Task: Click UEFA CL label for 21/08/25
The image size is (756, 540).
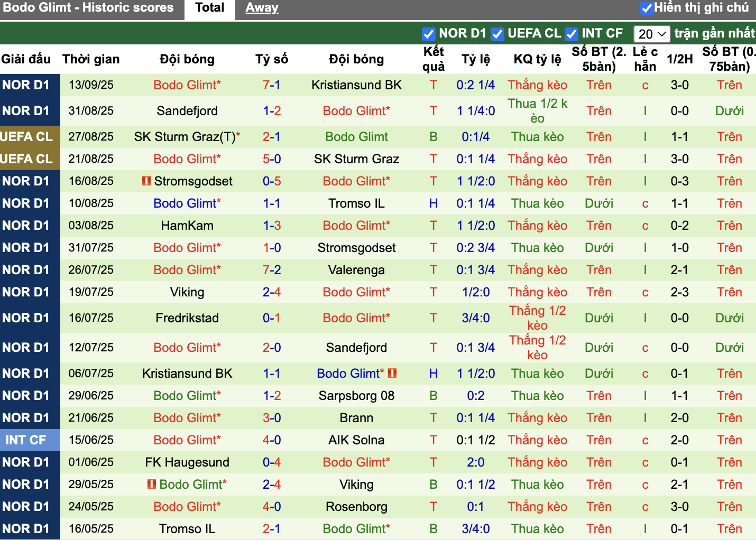Action: pyautogui.click(x=26, y=159)
